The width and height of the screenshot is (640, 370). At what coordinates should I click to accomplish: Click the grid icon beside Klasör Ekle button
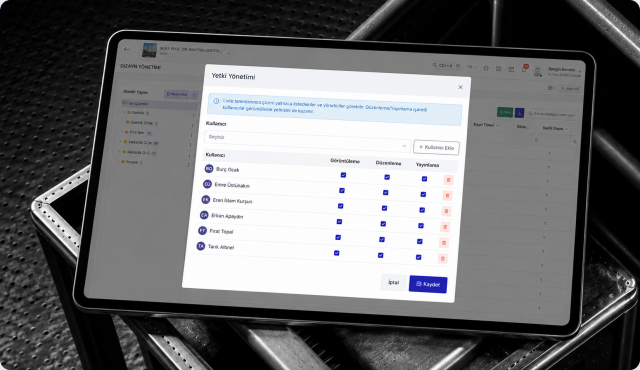pyautogui.click(x=195, y=95)
